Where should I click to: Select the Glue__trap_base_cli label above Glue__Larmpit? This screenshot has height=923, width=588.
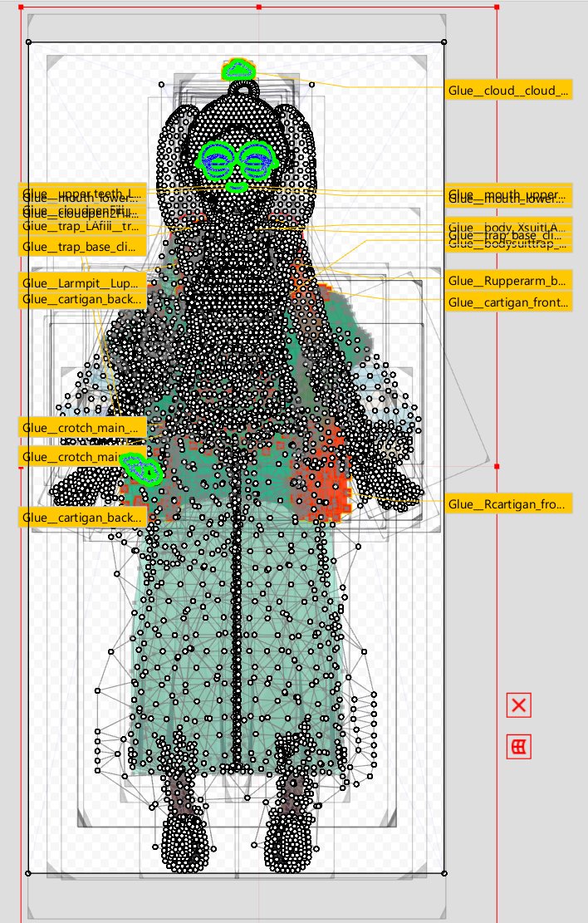[82, 247]
